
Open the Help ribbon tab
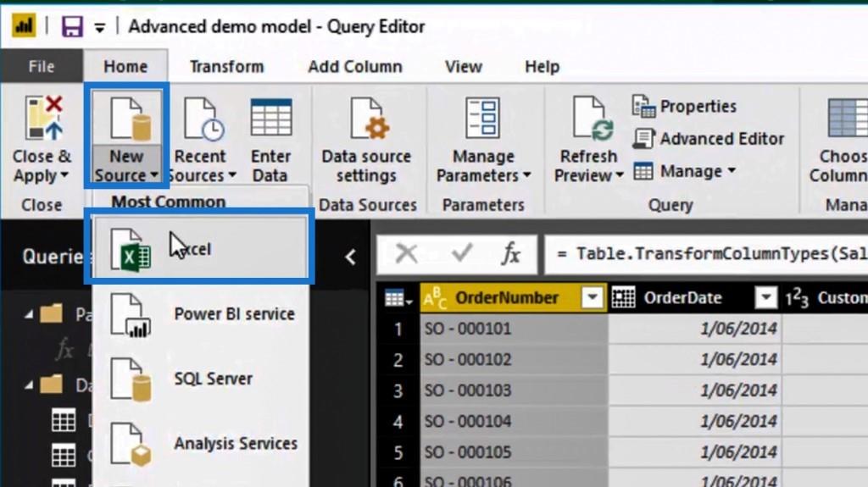click(542, 66)
